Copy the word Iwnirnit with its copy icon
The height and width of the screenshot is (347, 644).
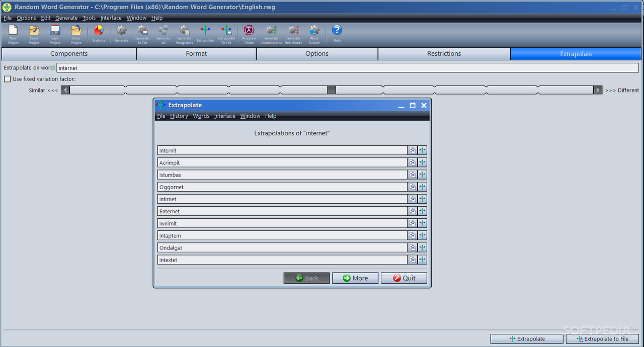point(413,223)
